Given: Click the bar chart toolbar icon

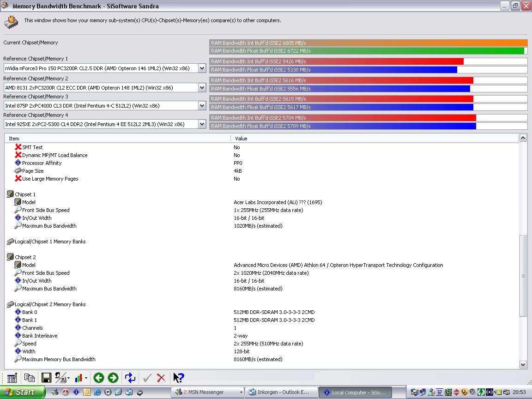Looking at the screenshot, I should (x=79, y=378).
